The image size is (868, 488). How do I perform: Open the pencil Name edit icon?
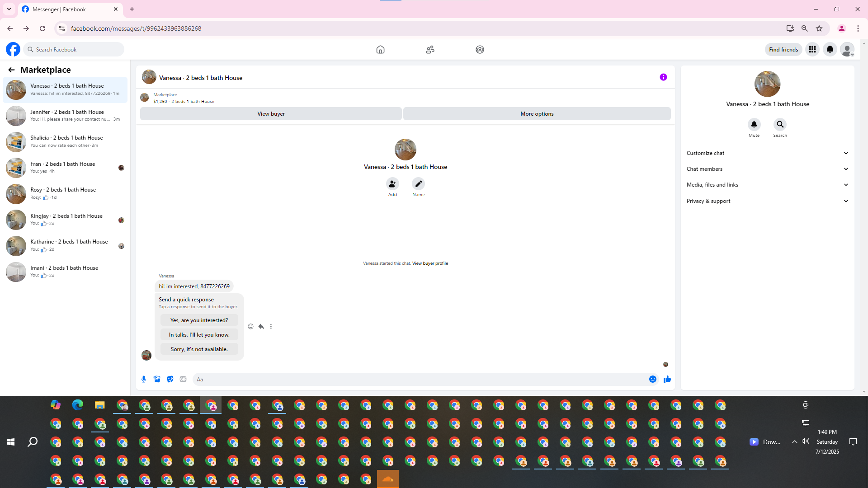tap(418, 184)
